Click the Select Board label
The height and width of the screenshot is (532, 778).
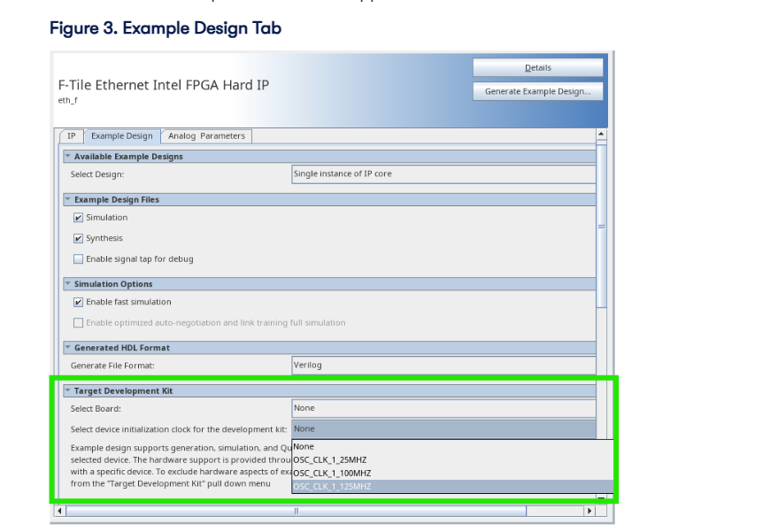[x=96, y=409]
